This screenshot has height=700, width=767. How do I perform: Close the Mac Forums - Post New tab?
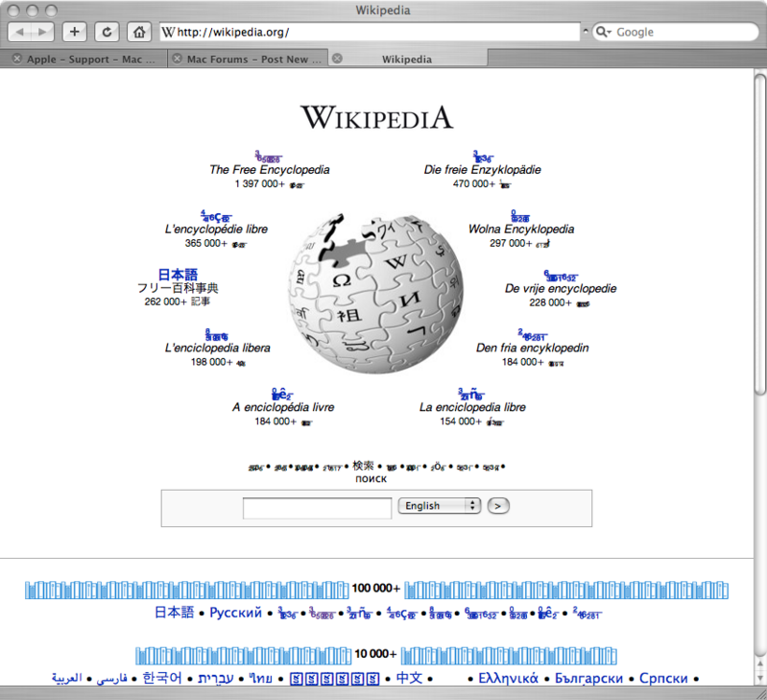[x=177, y=59]
